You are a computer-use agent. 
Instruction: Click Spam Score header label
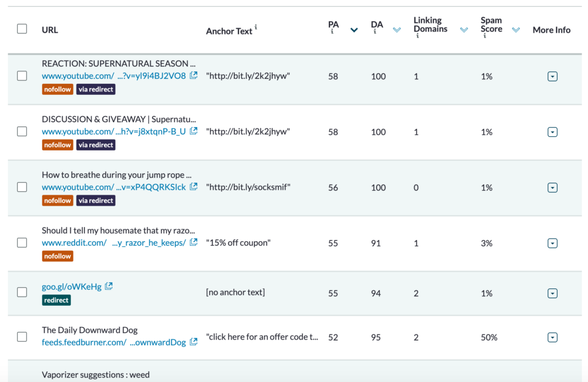tap(492, 24)
